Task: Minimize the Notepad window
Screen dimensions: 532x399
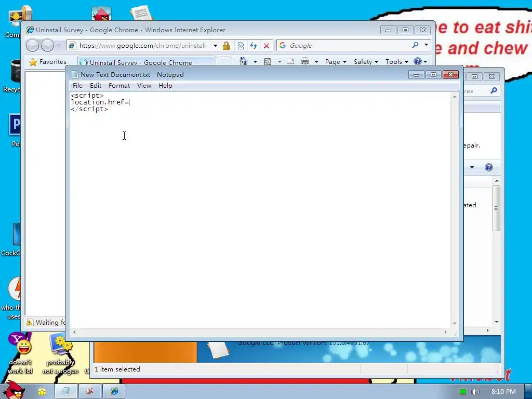Action: (416, 75)
